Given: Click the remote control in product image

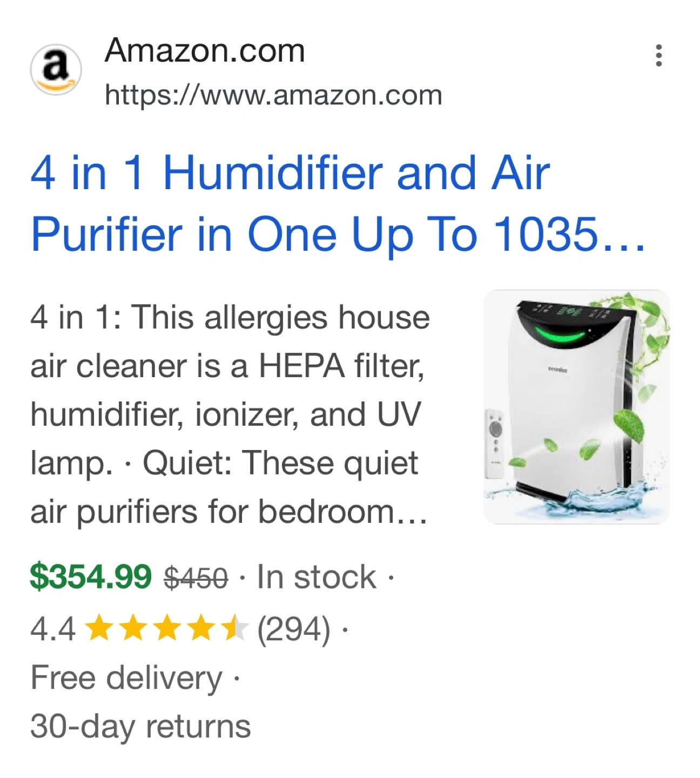Looking at the screenshot, I should coord(495,444).
